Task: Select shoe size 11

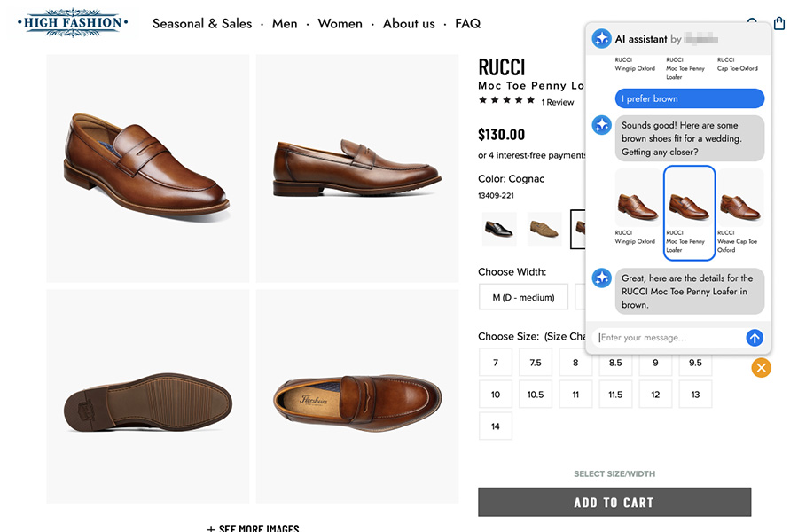Action: point(575,395)
